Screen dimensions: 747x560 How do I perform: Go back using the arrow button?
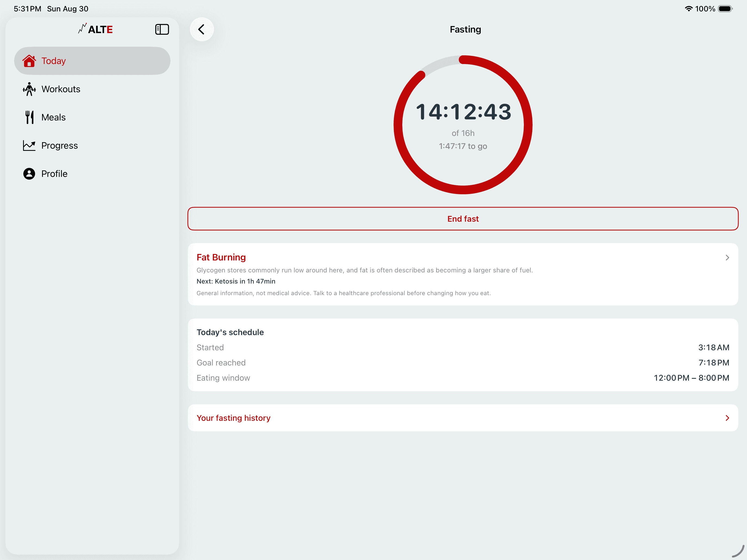(202, 29)
